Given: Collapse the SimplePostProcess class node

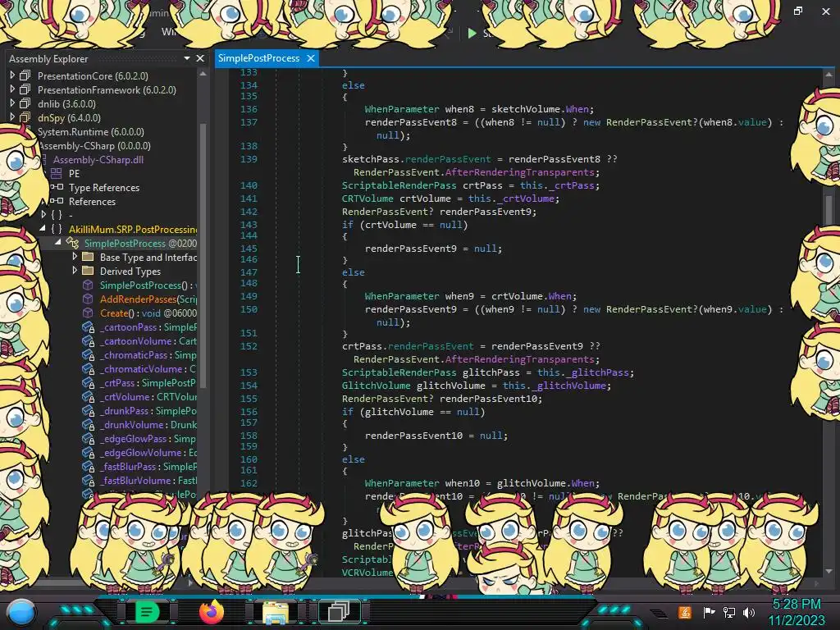Looking at the screenshot, I should (58, 243).
